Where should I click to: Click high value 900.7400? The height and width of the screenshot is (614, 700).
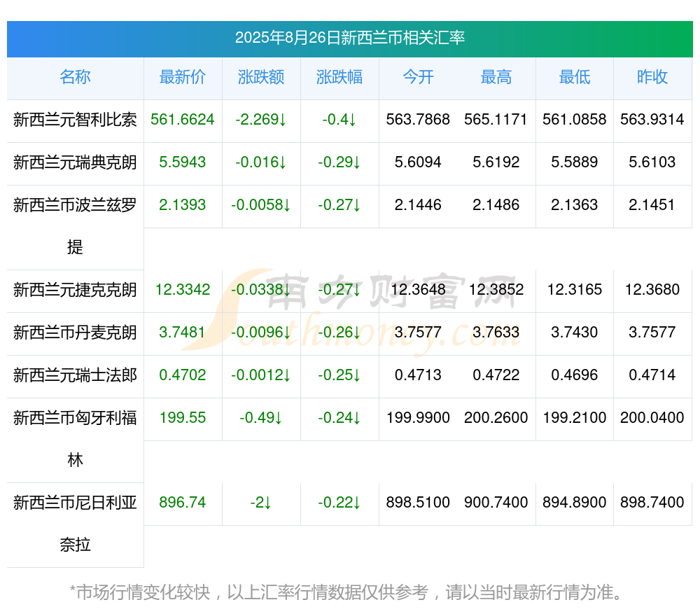(x=496, y=503)
